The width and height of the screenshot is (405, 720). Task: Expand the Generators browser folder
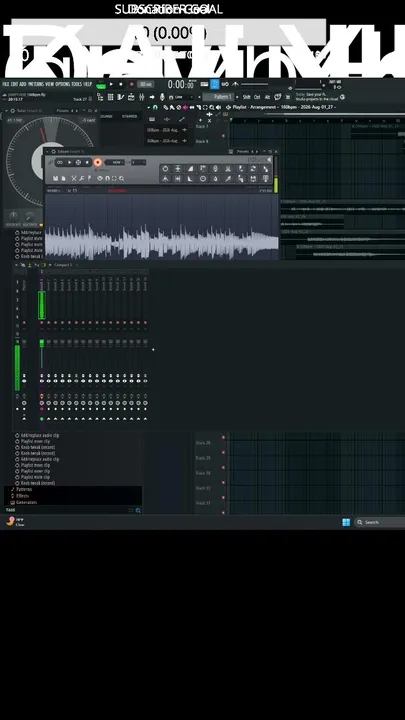coord(24,502)
